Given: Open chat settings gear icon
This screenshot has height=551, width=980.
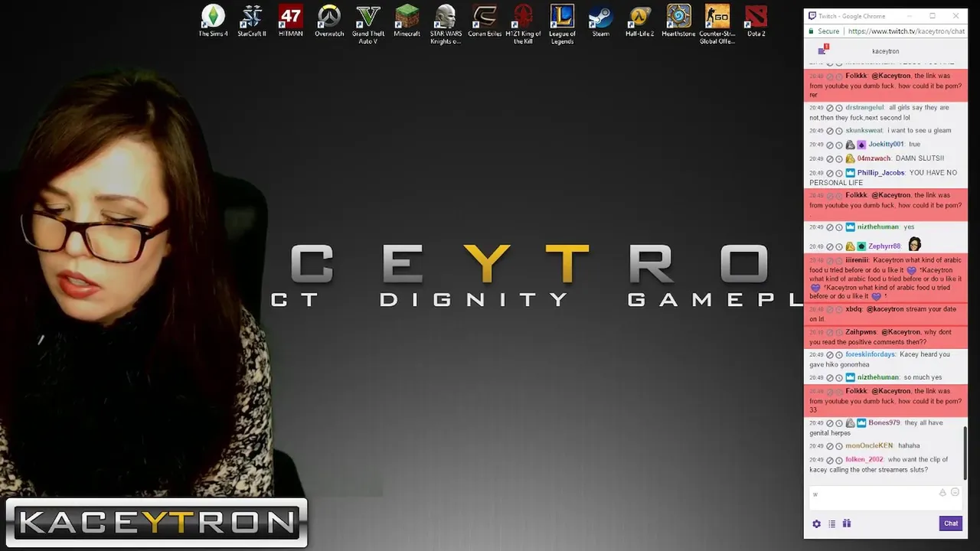Looking at the screenshot, I should tap(816, 523).
